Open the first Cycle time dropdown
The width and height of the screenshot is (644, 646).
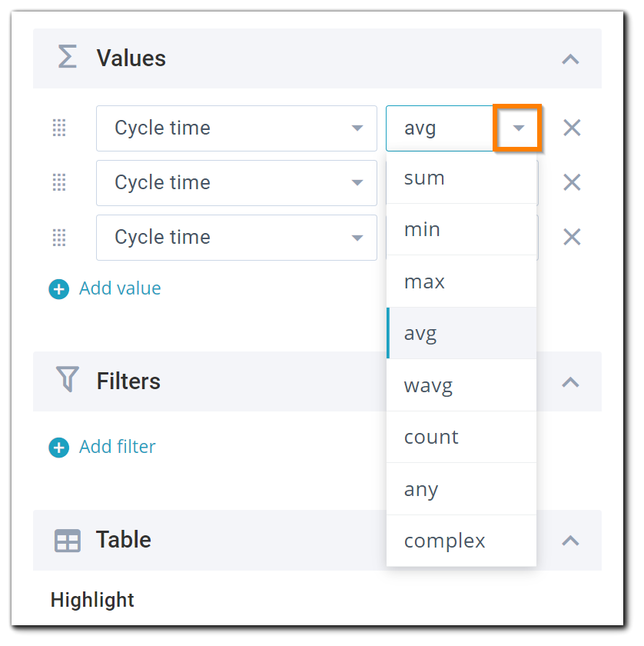click(x=237, y=128)
